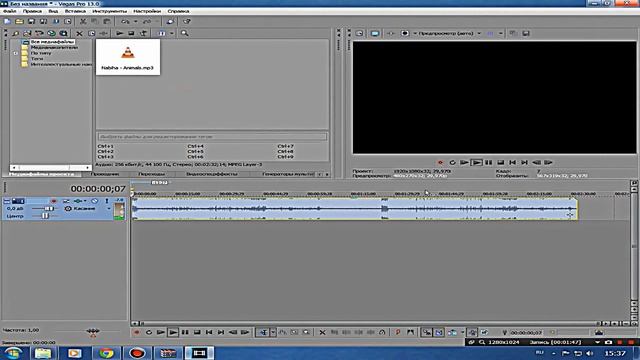Cut selection with the scissors icon
The image size is (640, 360).
(83, 21)
